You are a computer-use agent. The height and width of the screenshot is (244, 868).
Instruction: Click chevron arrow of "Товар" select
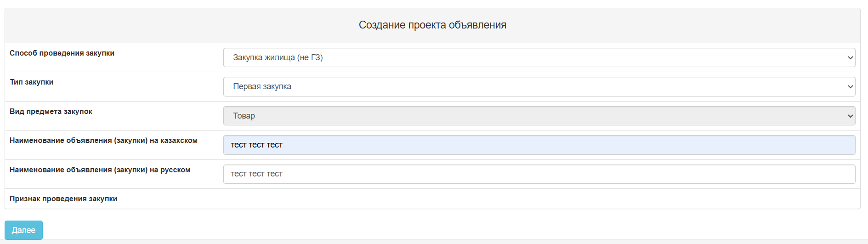[850, 116]
